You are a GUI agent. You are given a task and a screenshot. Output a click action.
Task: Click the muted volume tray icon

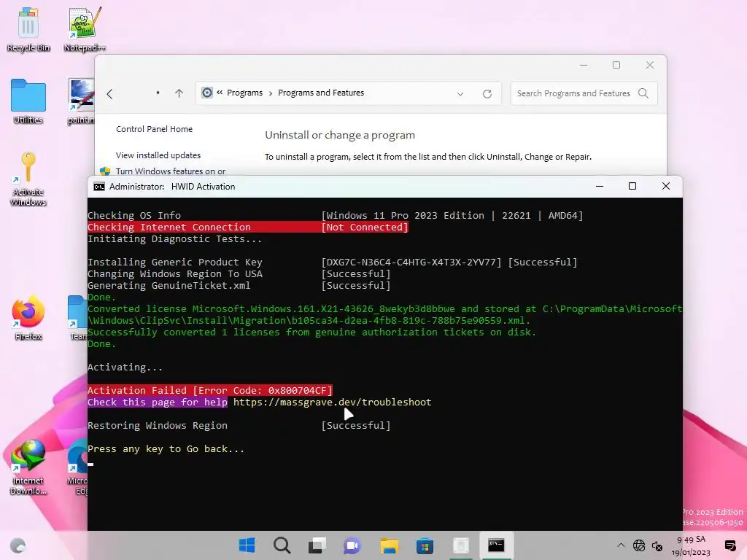click(657, 545)
